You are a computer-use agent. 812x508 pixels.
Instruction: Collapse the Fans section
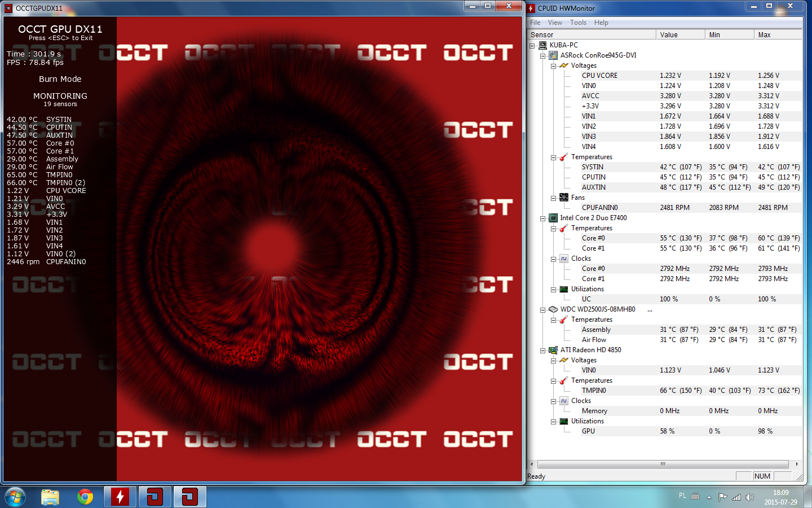pyautogui.click(x=554, y=198)
